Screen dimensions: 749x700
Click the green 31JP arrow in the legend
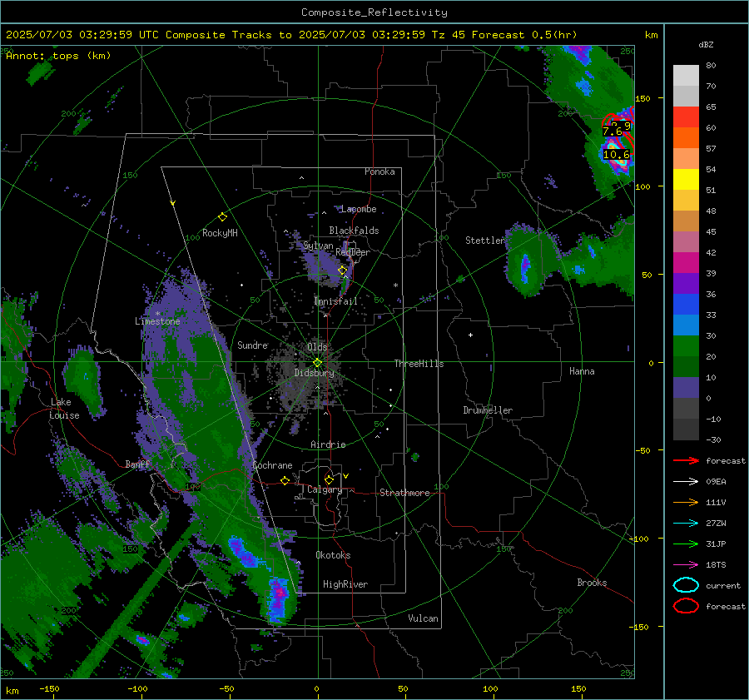[686, 544]
